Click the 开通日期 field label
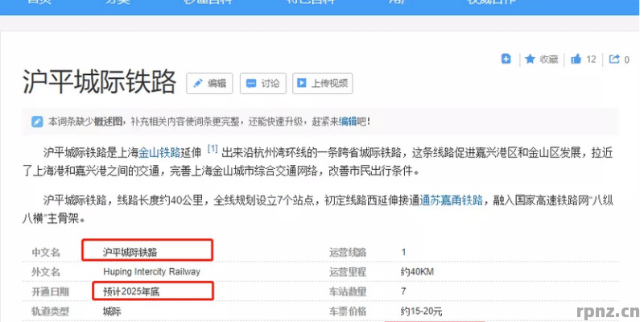 click(x=51, y=291)
